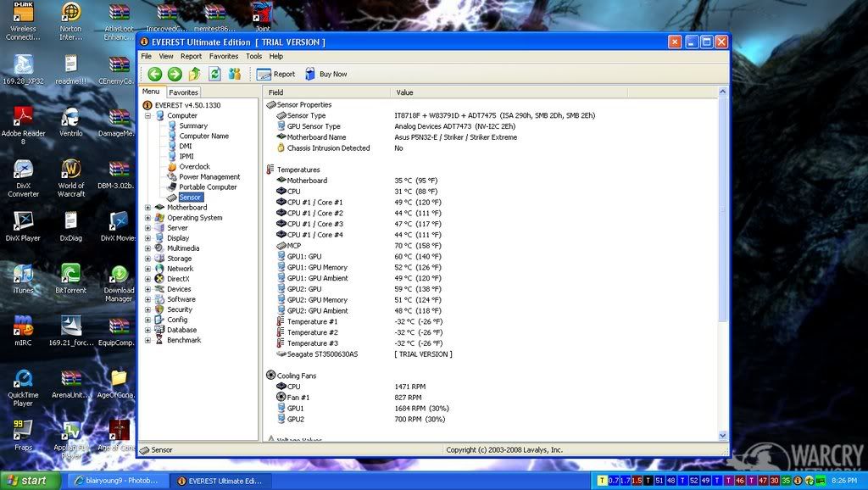Expand the Display tree node
The image size is (868, 490).
[x=147, y=238]
